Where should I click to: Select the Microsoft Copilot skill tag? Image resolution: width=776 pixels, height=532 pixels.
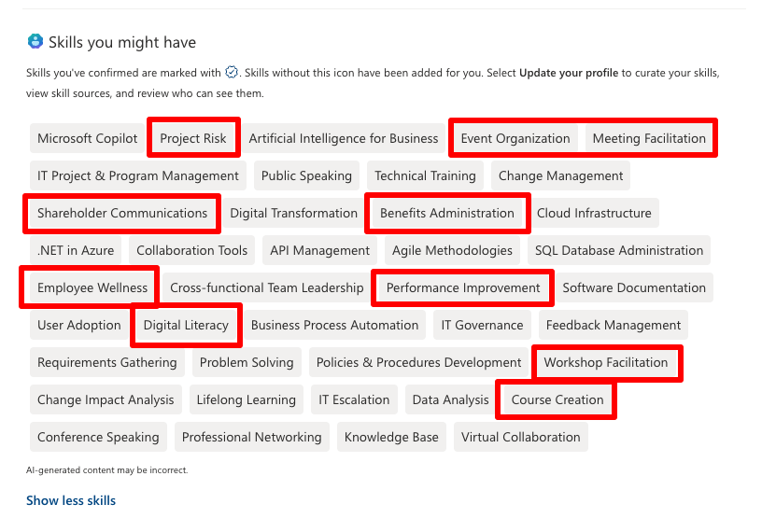(87, 138)
